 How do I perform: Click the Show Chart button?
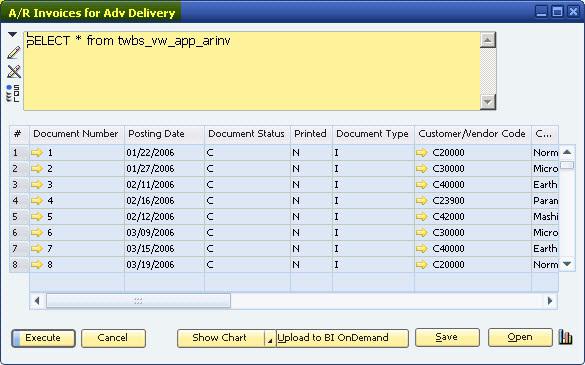(x=221, y=338)
